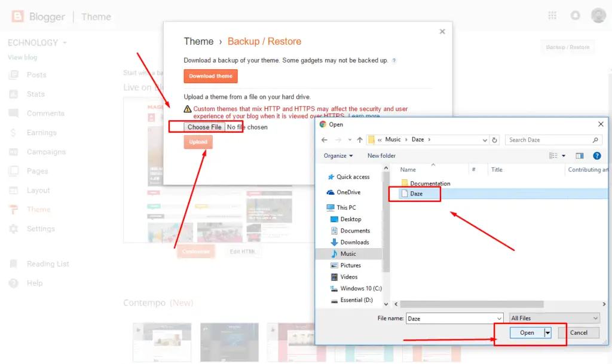Viewport: 612px width, 364px height.
Task: Click the help question mark beside backup text
Action: coord(394,60)
